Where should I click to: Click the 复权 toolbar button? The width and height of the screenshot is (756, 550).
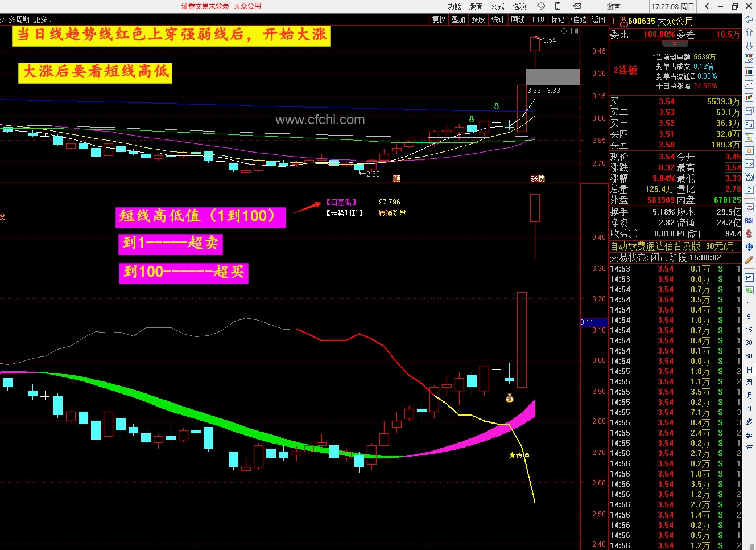tap(439, 19)
